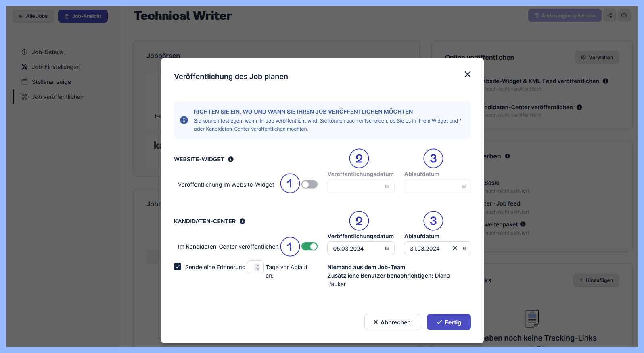Open the Job-Ansicht view

pyautogui.click(x=83, y=16)
